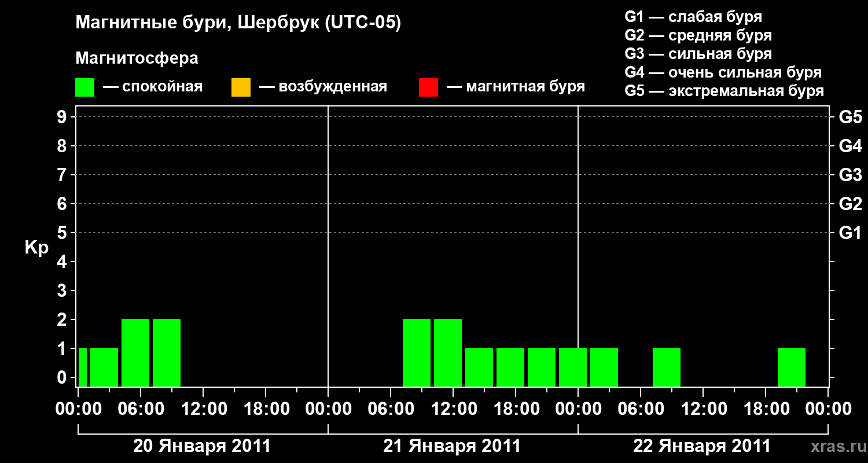Click the green "спокойная" legend swatch
868x463 pixels.
point(85,87)
